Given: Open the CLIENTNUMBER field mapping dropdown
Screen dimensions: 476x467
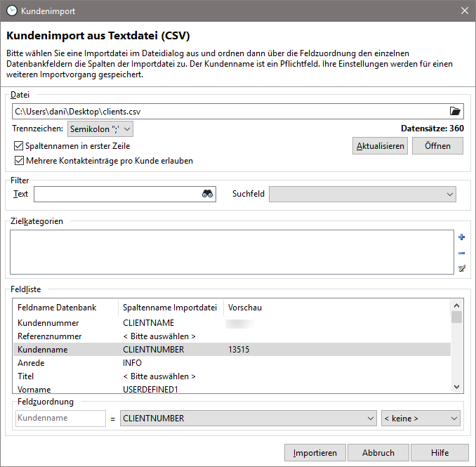Looking at the screenshot, I should pos(249,419).
